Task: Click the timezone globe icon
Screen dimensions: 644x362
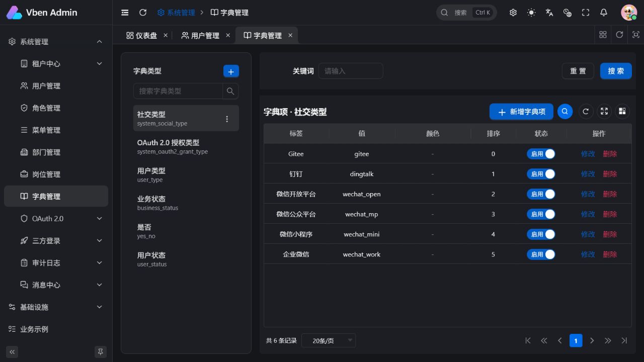Action: point(568,13)
